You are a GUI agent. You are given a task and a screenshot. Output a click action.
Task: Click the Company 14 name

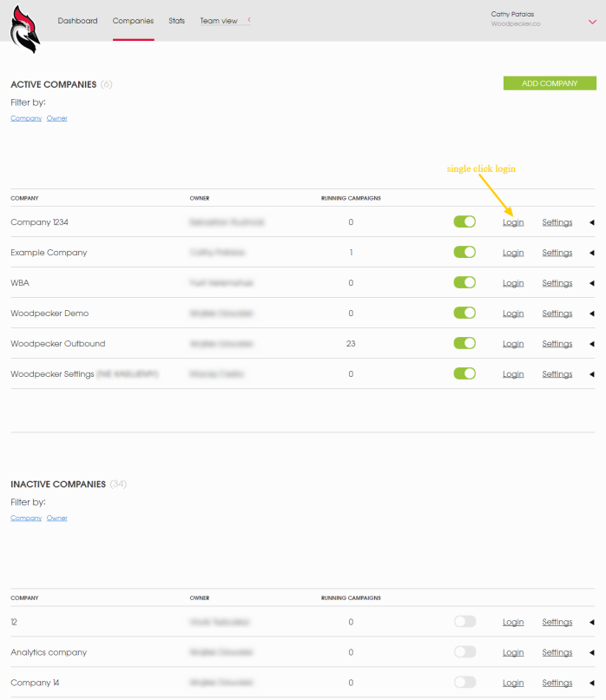click(35, 683)
